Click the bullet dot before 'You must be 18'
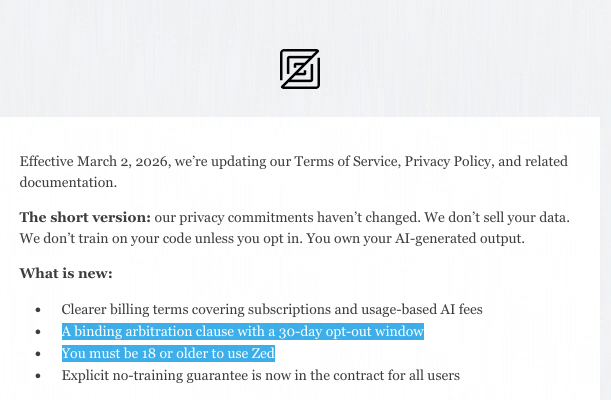The height and width of the screenshot is (400, 611). pos(38,354)
